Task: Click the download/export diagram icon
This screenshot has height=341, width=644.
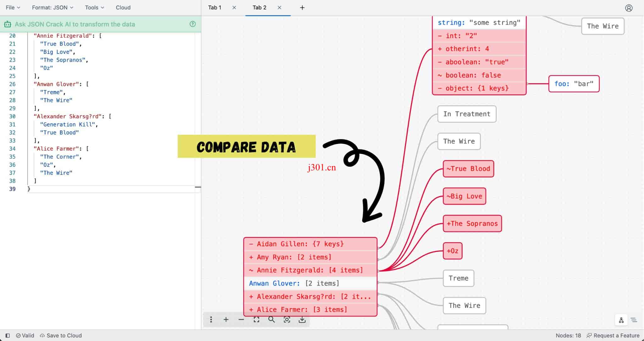Action: [303, 320]
